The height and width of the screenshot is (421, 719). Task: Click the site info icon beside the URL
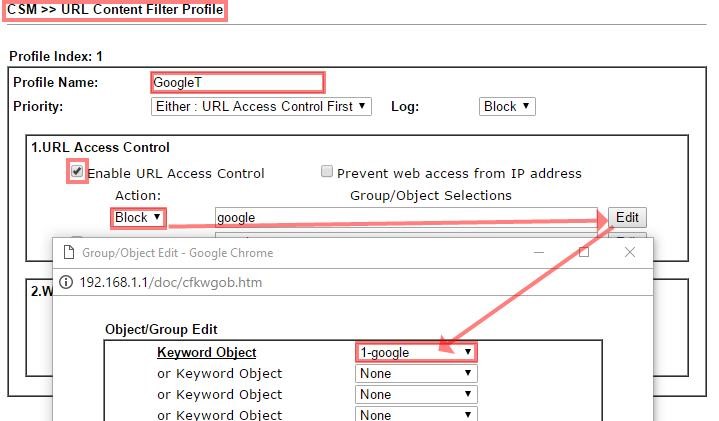(67, 282)
